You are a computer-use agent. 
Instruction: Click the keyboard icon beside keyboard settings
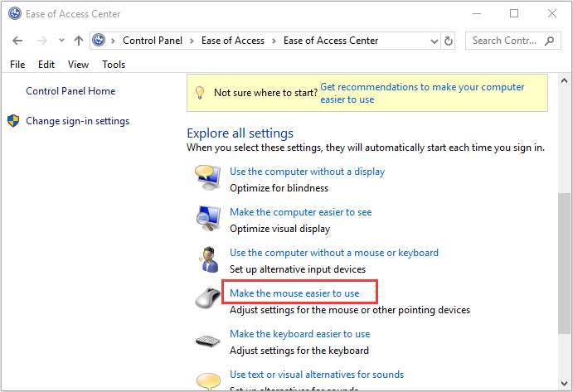(x=206, y=341)
